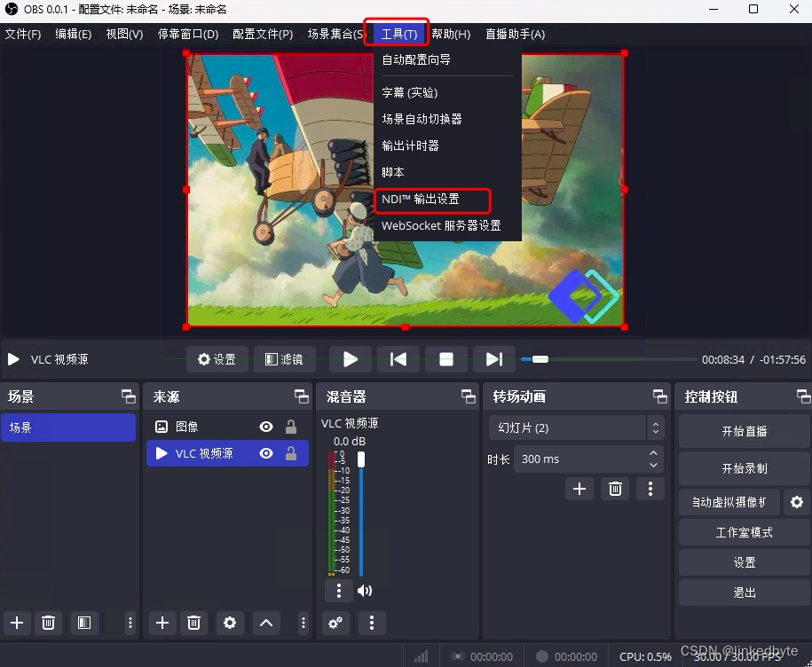This screenshot has height=667, width=812.
Task: Open VLC source 设置 button in toolbar
Action: (x=217, y=359)
